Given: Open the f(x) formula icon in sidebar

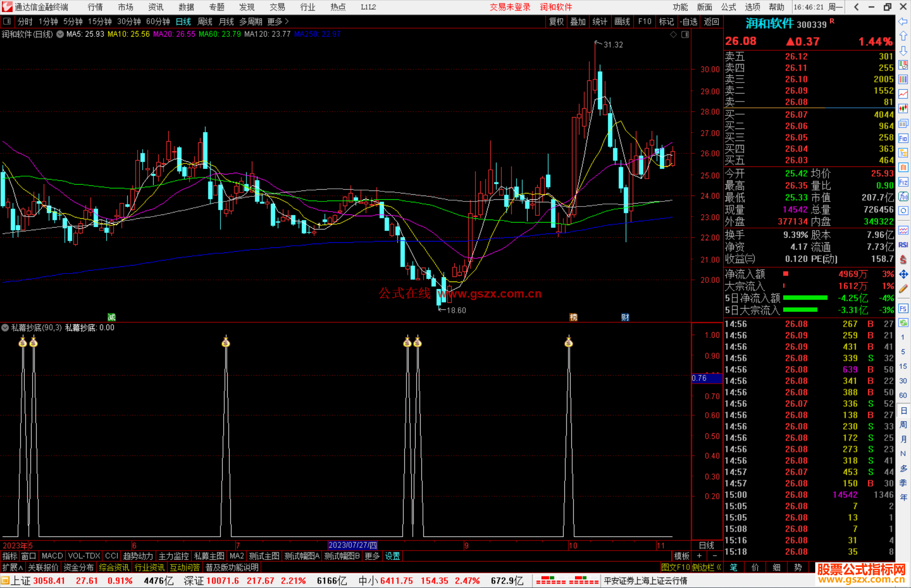Looking at the screenshot, I should (x=903, y=196).
